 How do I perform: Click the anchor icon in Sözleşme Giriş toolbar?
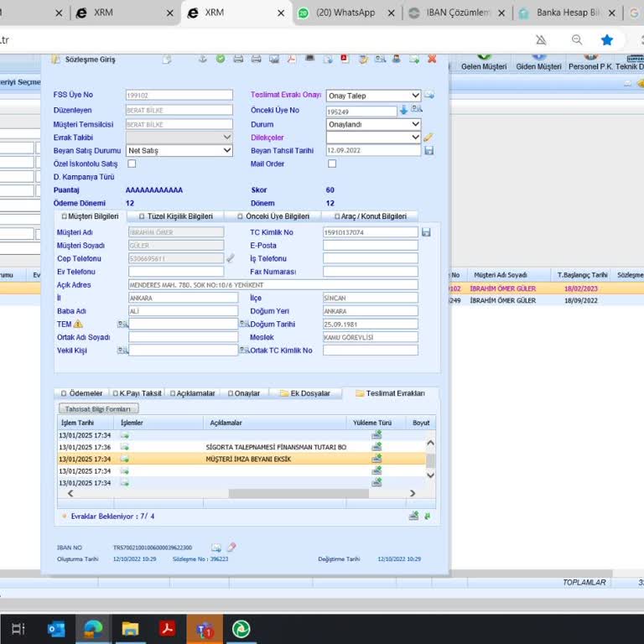201,59
